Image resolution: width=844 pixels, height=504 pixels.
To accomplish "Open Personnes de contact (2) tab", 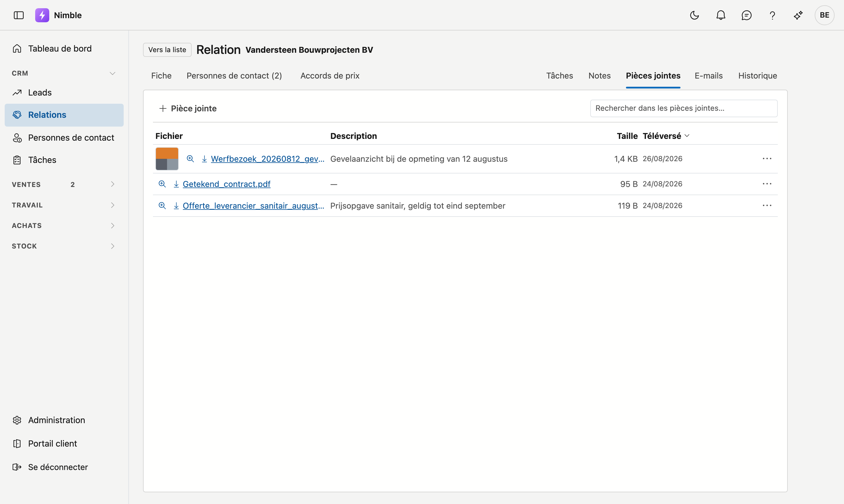I will pos(234,76).
